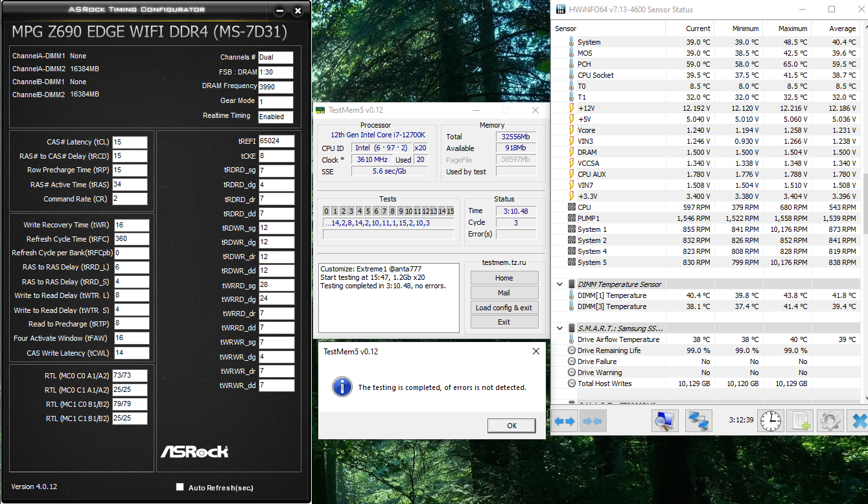Click the fan icon beside System 1
Image resolution: width=868 pixels, height=504 pixels.
tap(571, 229)
